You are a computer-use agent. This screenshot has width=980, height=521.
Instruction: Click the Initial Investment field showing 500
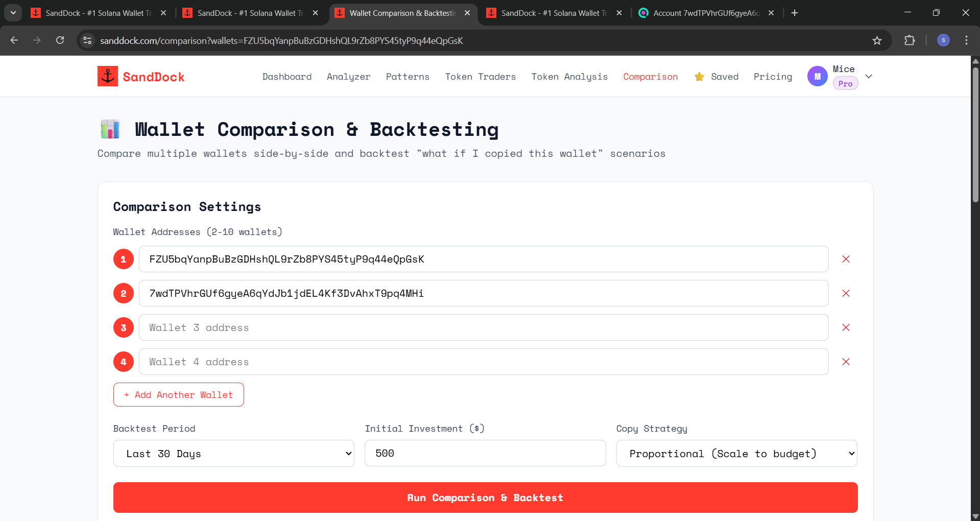click(485, 453)
